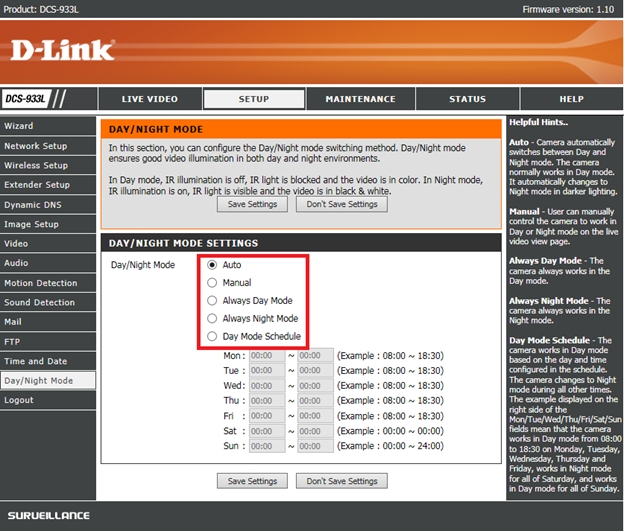Click the Monday start time field
Image resolution: width=624 pixels, height=531 pixels.
pos(266,355)
